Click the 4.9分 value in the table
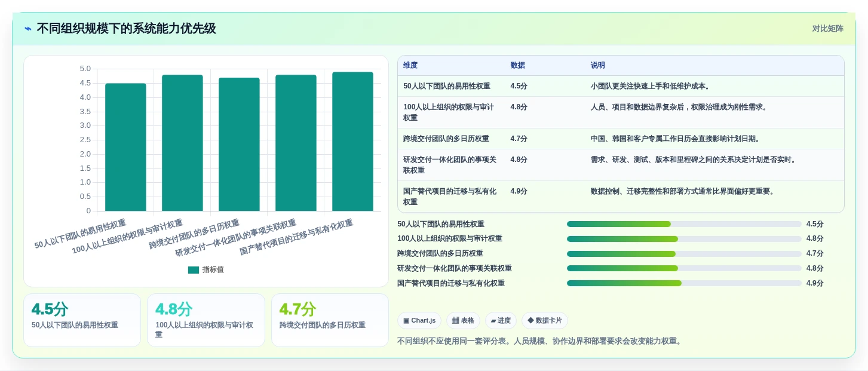 click(x=519, y=192)
